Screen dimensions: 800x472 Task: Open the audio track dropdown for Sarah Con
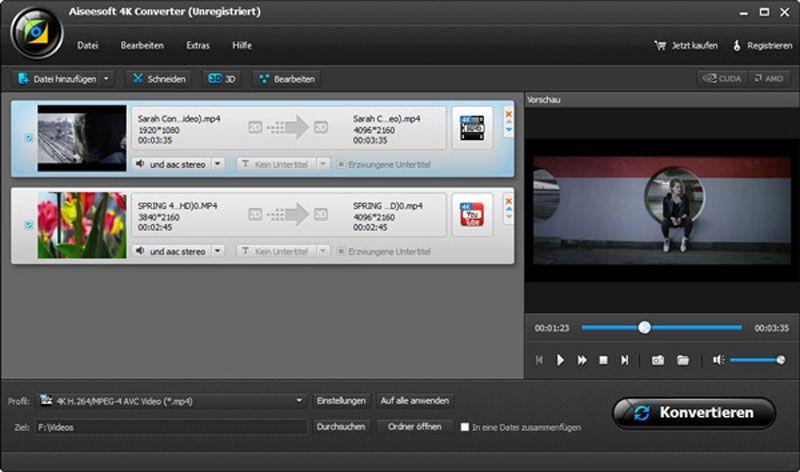pos(218,164)
